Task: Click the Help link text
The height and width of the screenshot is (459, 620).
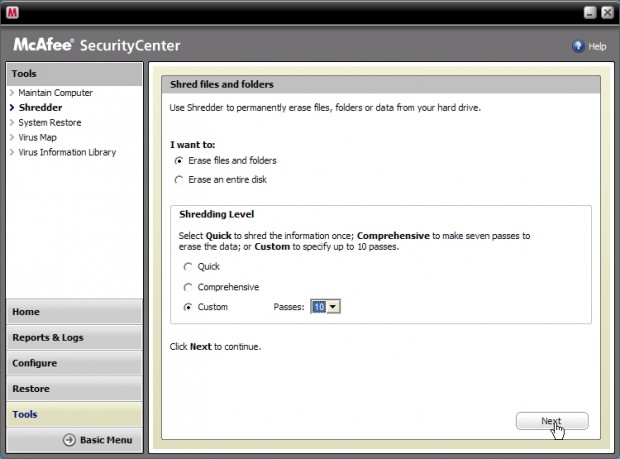Action: point(597,47)
